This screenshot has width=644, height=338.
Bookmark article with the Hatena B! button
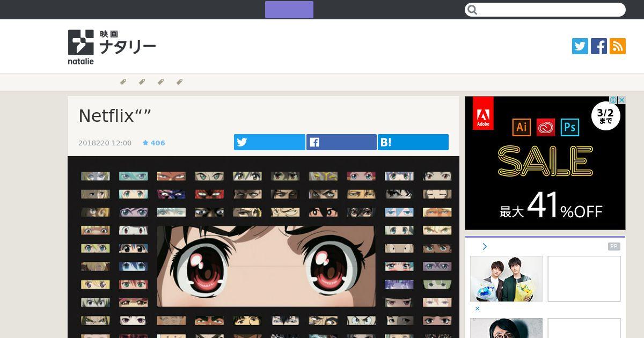coord(413,142)
